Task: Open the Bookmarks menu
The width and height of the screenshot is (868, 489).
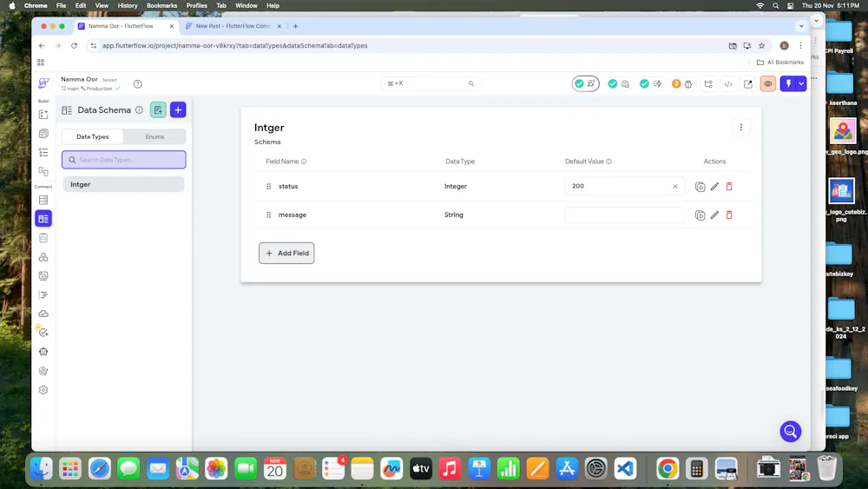Action: [x=161, y=5]
